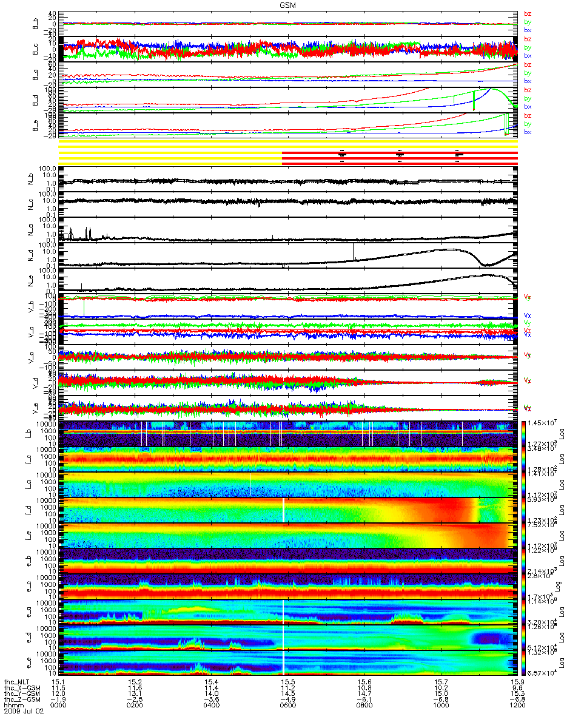Screen dimensions: 564x728
Task: Click the Y-GSM value 13.1
Action: pos(135,695)
